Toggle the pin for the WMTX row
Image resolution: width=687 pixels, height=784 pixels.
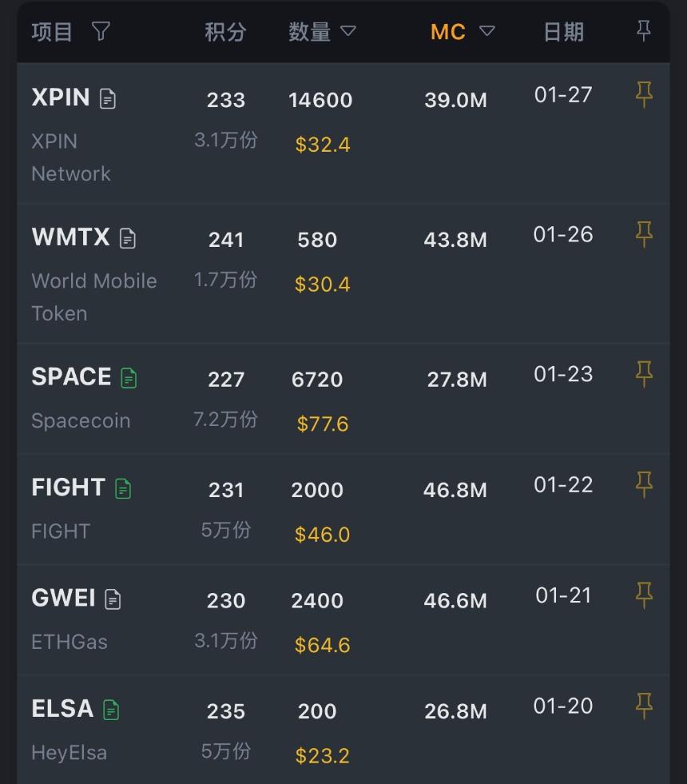(x=643, y=235)
